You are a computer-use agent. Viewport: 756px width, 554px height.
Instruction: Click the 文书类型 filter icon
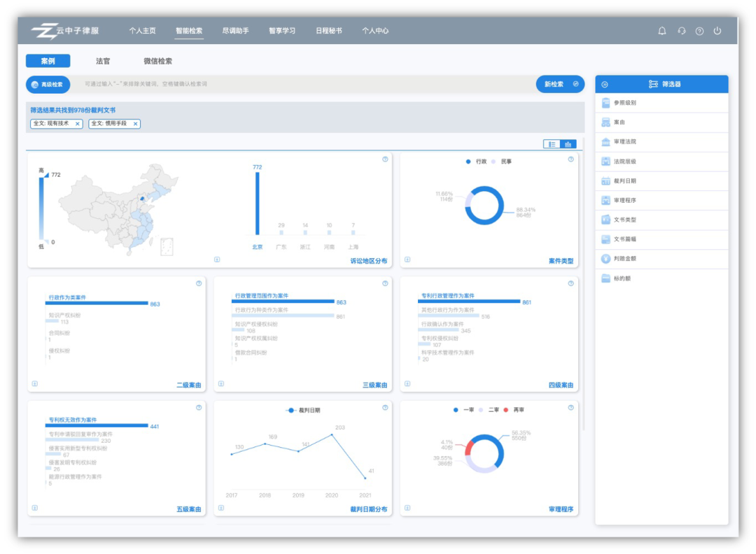click(x=605, y=220)
